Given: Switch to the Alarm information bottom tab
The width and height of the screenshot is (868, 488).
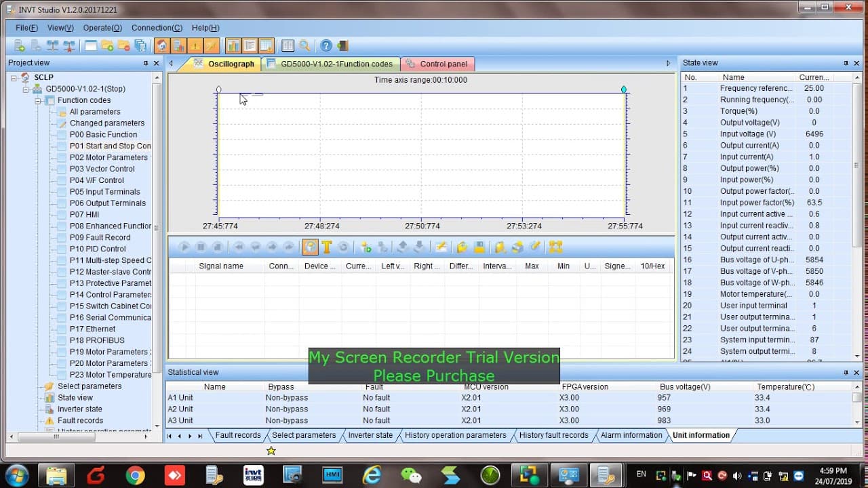Looking at the screenshot, I should pos(631,435).
